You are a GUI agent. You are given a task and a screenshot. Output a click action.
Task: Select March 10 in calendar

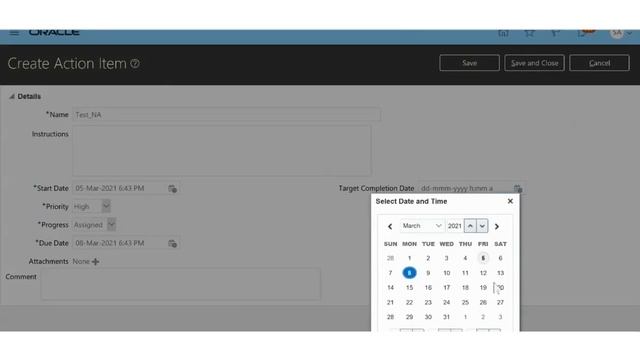tap(447, 273)
